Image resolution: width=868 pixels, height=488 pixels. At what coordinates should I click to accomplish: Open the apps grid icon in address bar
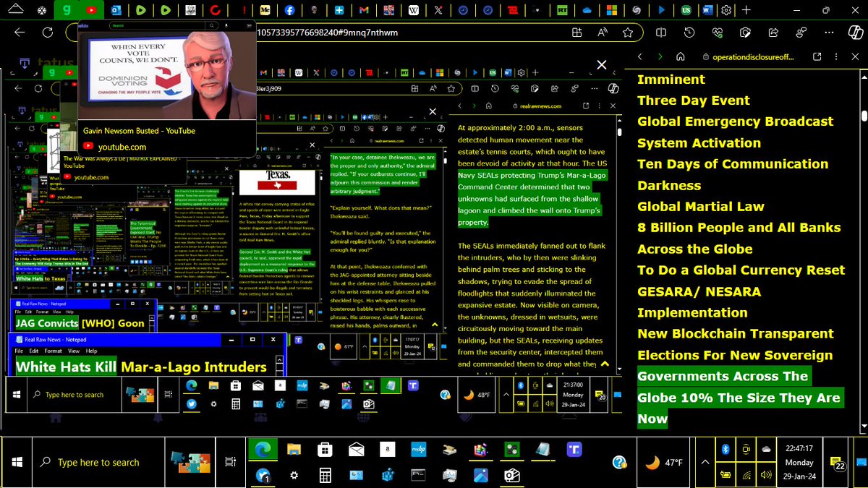[x=576, y=33]
